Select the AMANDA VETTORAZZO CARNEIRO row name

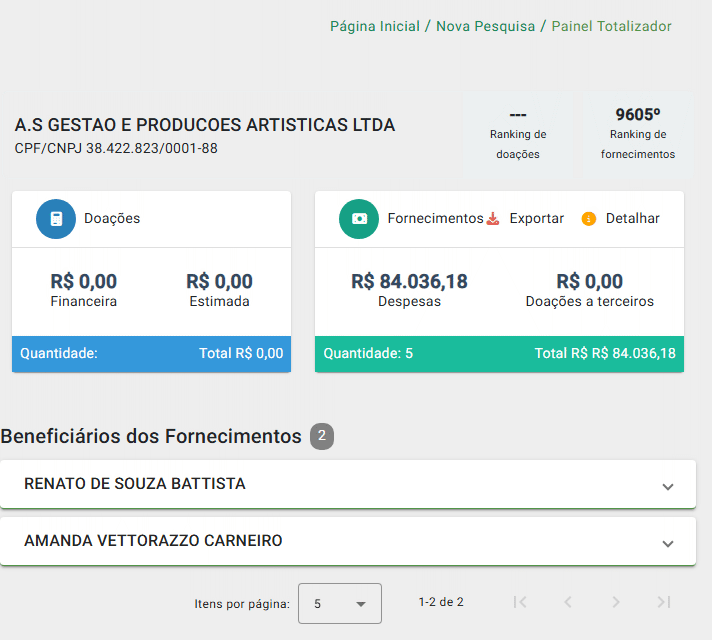(153, 541)
